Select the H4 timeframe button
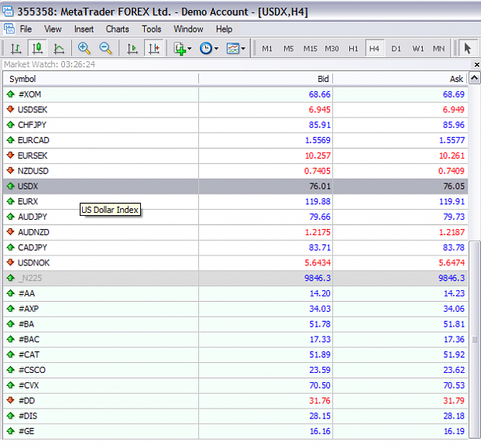484x448 pixels. tap(374, 49)
